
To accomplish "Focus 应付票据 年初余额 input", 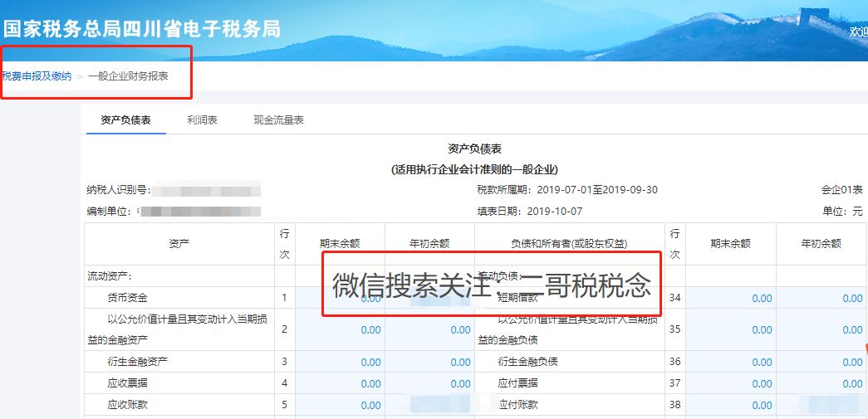I will click(822, 384).
